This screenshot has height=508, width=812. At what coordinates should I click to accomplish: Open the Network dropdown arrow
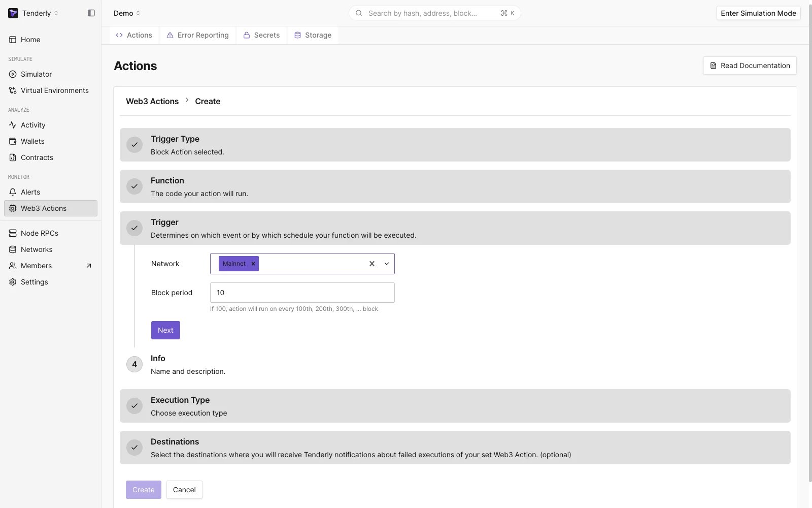coord(387,264)
